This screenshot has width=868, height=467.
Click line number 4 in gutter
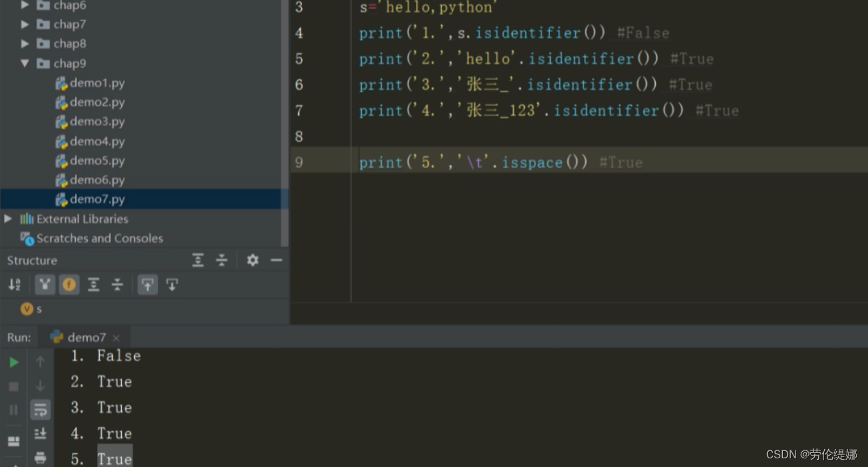point(299,33)
